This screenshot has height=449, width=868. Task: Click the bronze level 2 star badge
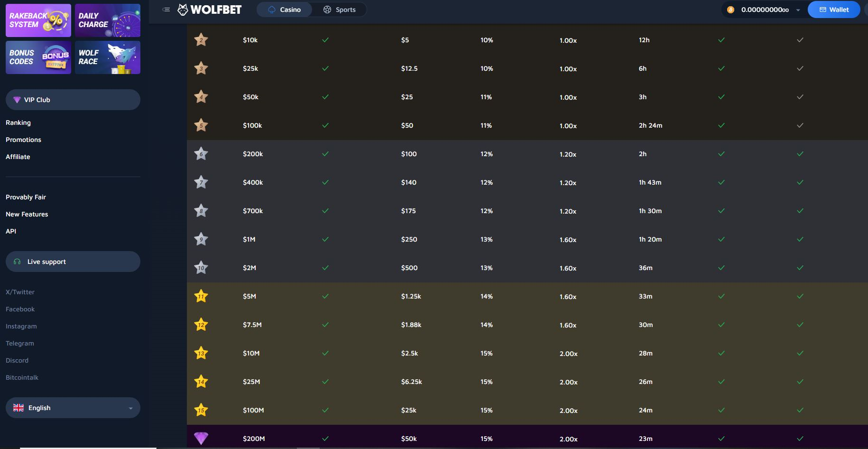[x=201, y=40]
